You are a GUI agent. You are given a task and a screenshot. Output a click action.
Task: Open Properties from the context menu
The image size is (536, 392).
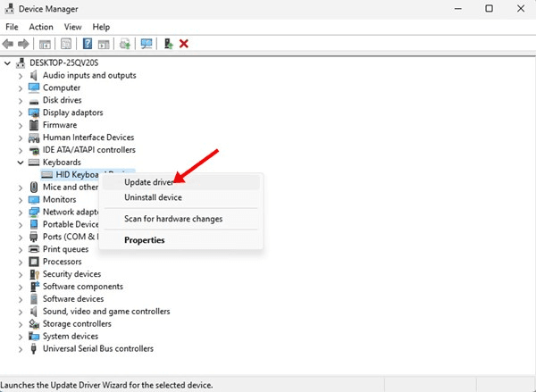(x=180, y=240)
